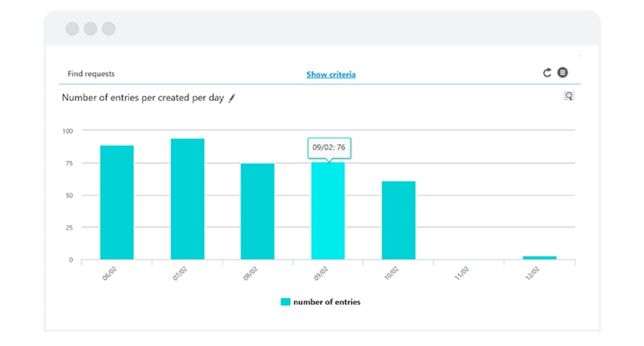This screenshot has height=346, width=644.
Task: Open the round list menu icon
Action: (562, 72)
